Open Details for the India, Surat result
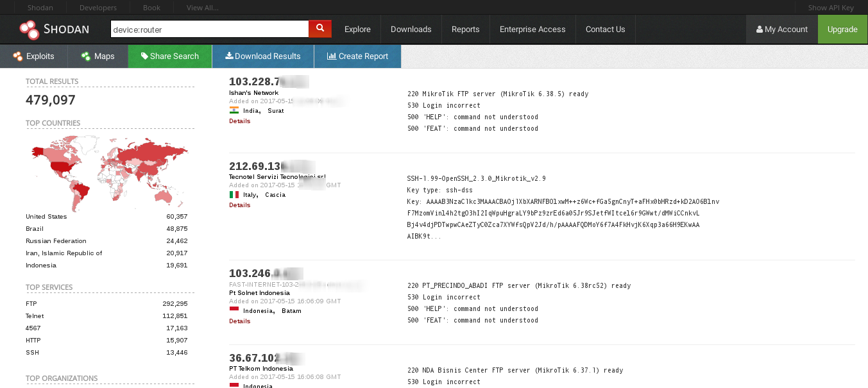The image size is (868, 388). point(239,121)
